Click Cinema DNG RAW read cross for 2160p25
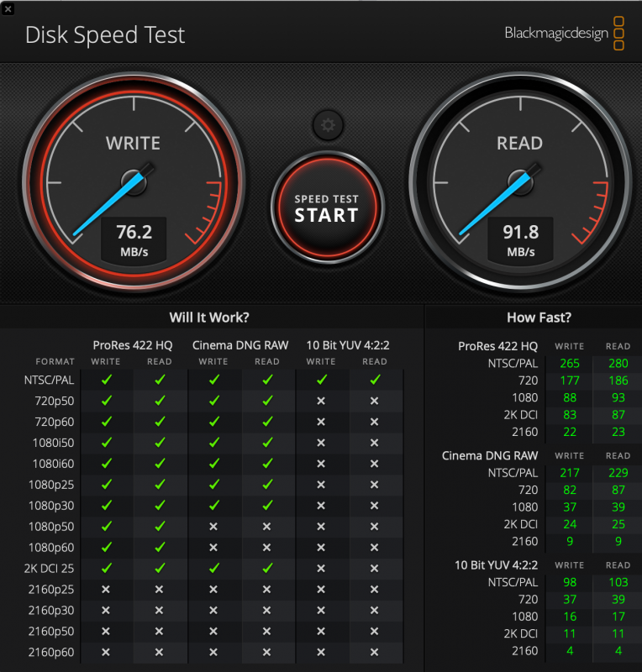642x672 pixels. coord(266,590)
